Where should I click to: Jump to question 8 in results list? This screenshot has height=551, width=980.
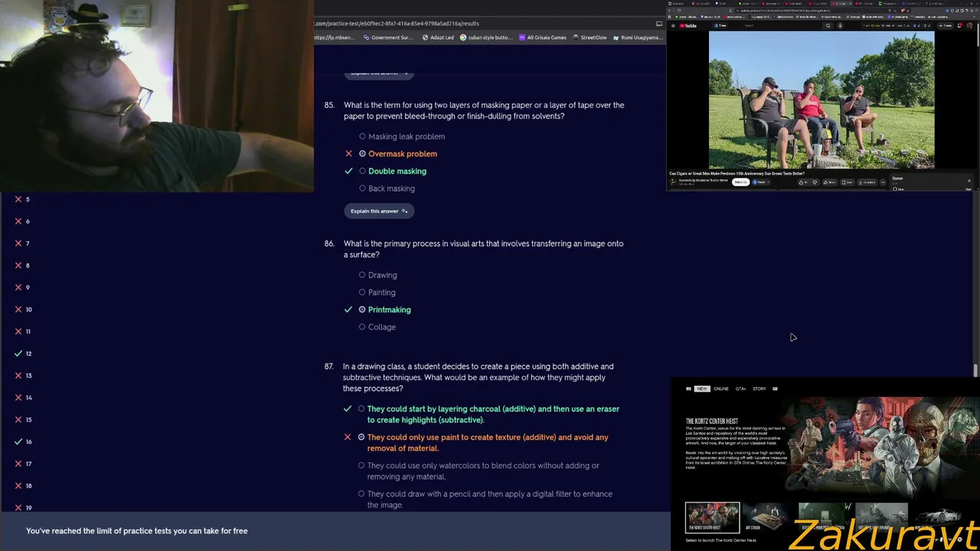pos(23,266)
